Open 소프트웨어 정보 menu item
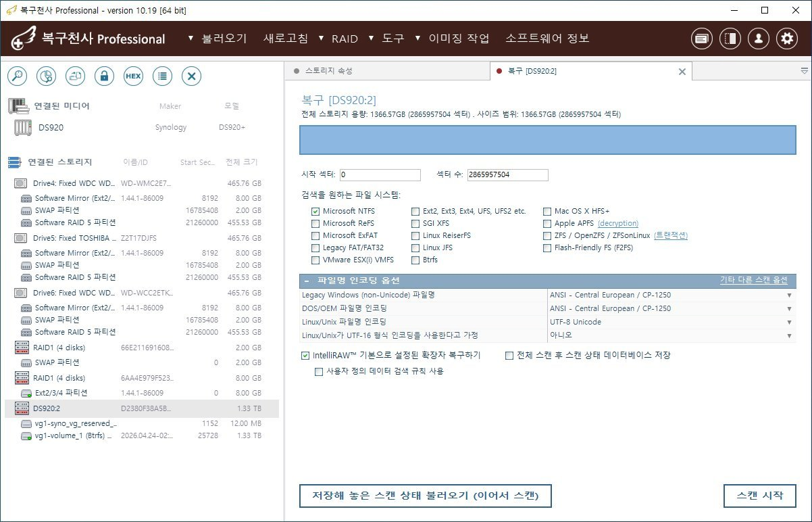The width and height of the screenshot is (812, 522). [x=547, y=39]
